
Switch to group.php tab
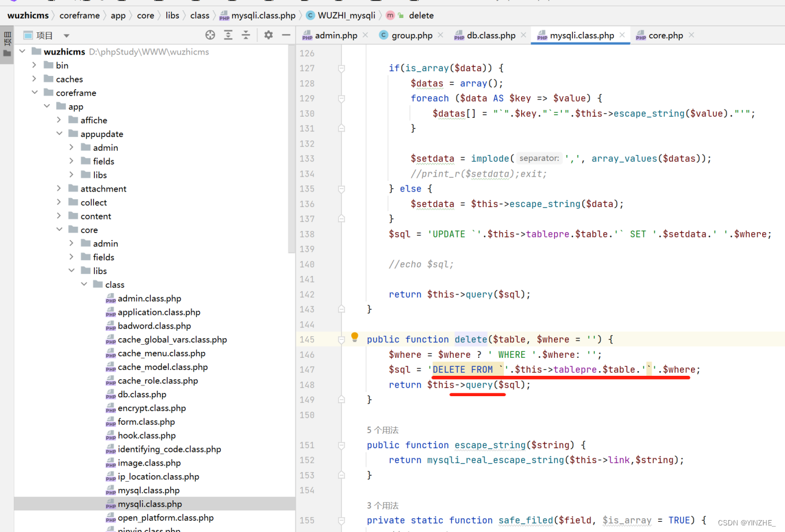click(x=412, y=35)
